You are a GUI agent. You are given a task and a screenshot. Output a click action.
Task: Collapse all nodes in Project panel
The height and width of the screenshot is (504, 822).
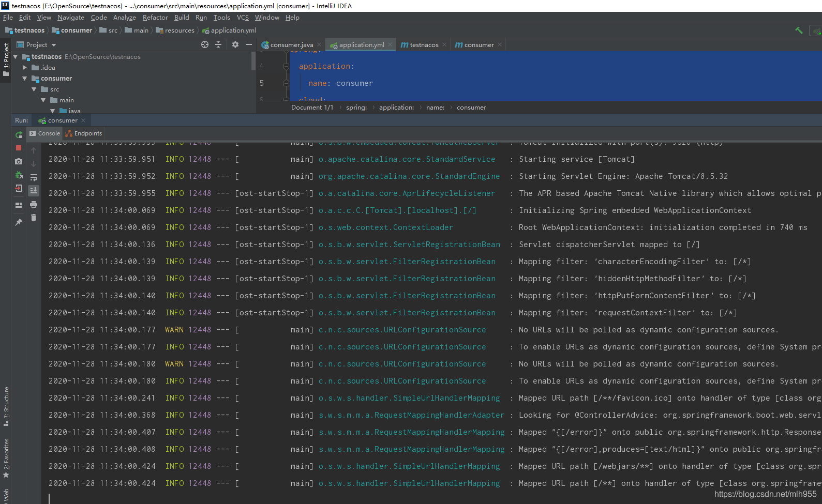pos(218,44)
